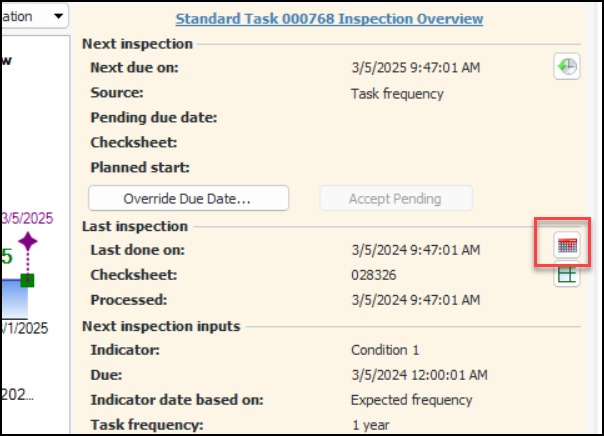Click the 1 year task frequency value
Image resolution: width=604 pixels, height=436 pixels.
369,425
